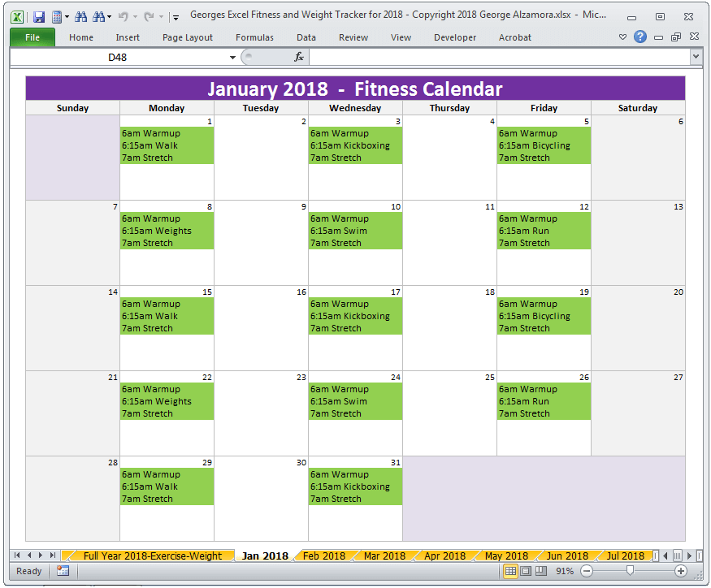Click the Undo arrow icon

tap(123, 17)
